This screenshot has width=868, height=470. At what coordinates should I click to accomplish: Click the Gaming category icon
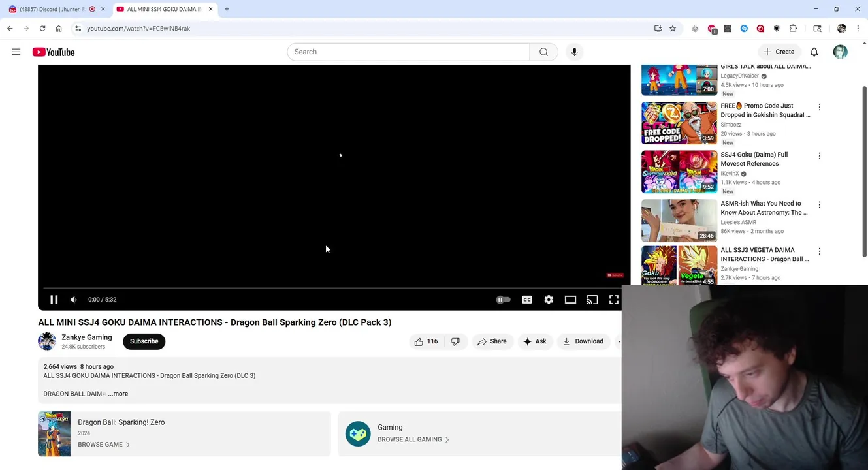click(358, 433)
